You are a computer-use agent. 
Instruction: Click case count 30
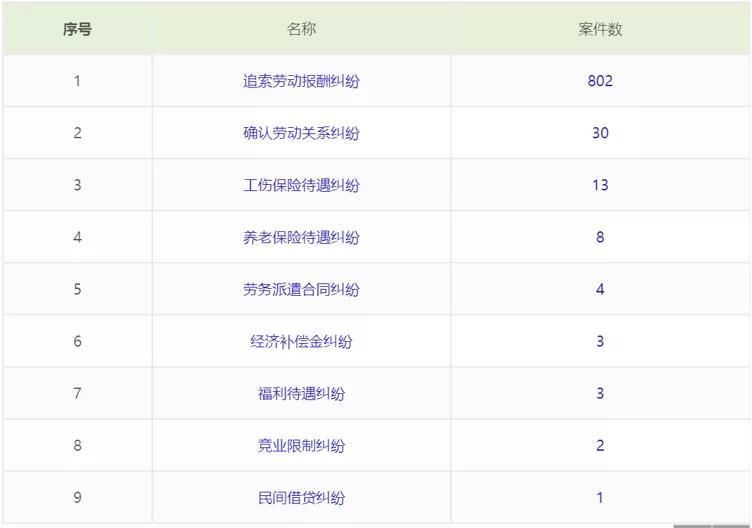[x=600, y=133]
